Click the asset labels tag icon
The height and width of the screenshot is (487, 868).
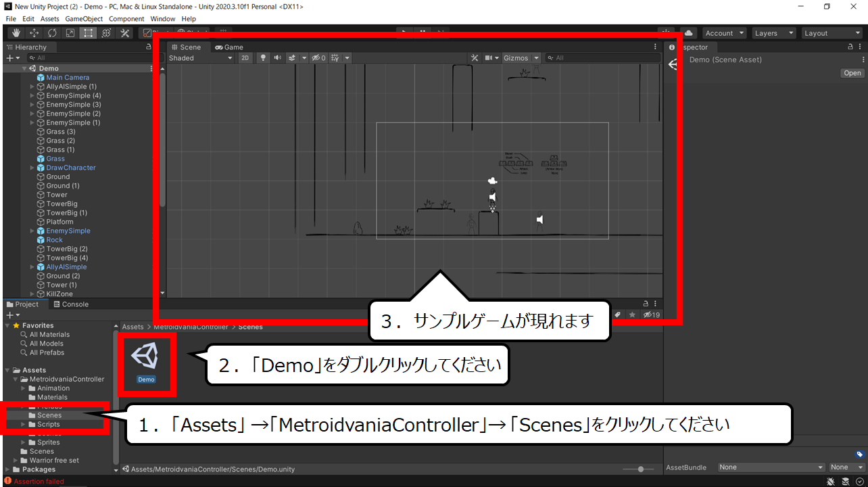pos(860,455)
